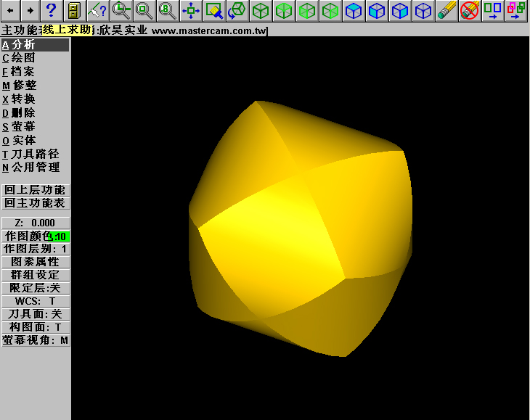Click the 线上求助 tooltip label
The width and height of the screenshot is (530, 420).
[x=68, y=30]
